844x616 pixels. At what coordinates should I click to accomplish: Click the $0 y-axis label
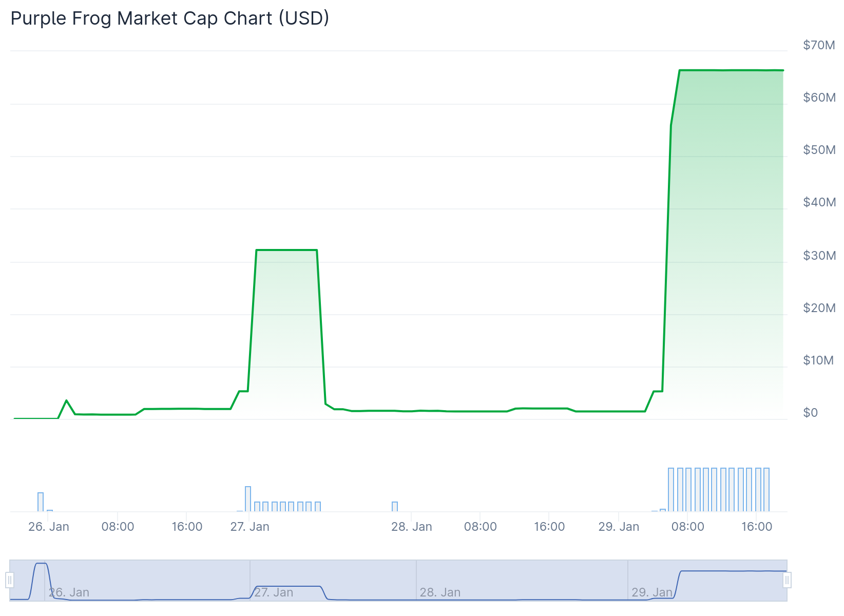coord(811,413)
